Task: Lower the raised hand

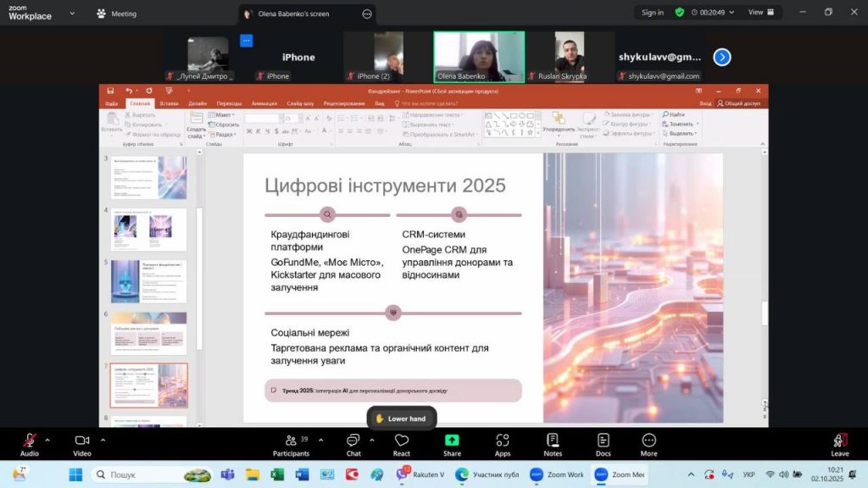Action: (x=401, y=419)
